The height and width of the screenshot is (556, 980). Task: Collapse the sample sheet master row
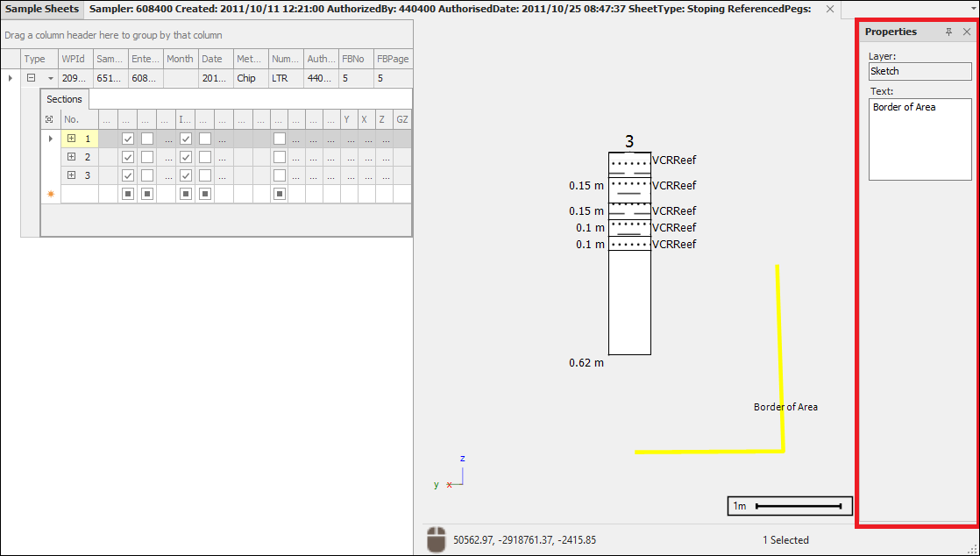(x=32, y=78)
